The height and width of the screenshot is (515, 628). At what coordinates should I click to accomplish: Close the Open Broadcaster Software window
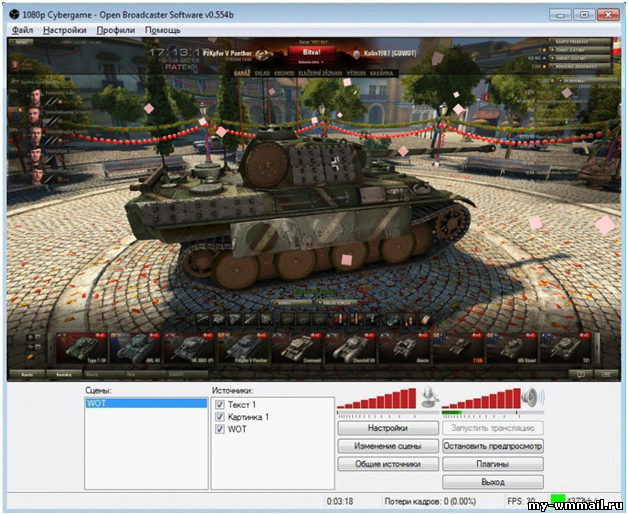608,15
